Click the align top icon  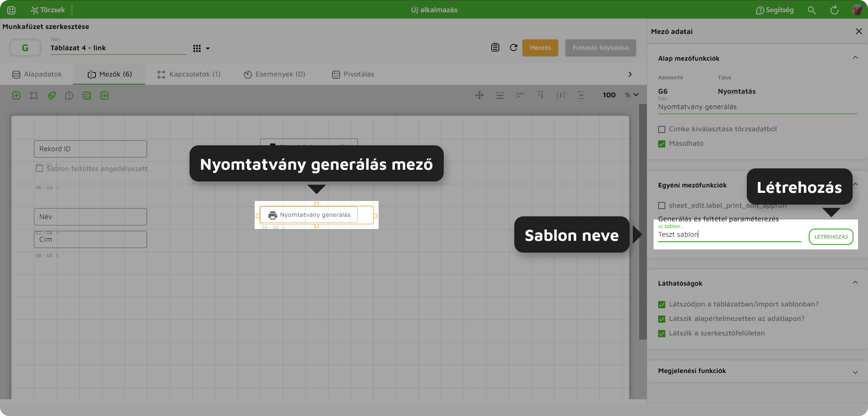point(541,95)
